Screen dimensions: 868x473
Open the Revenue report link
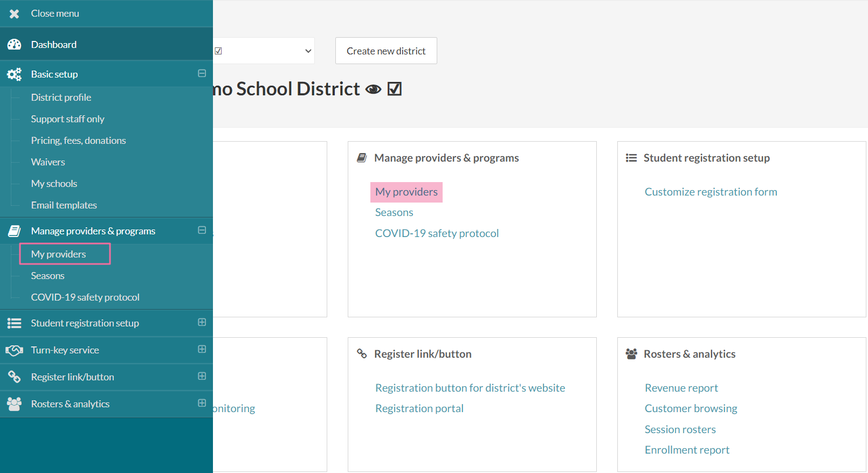click(681, 388)
